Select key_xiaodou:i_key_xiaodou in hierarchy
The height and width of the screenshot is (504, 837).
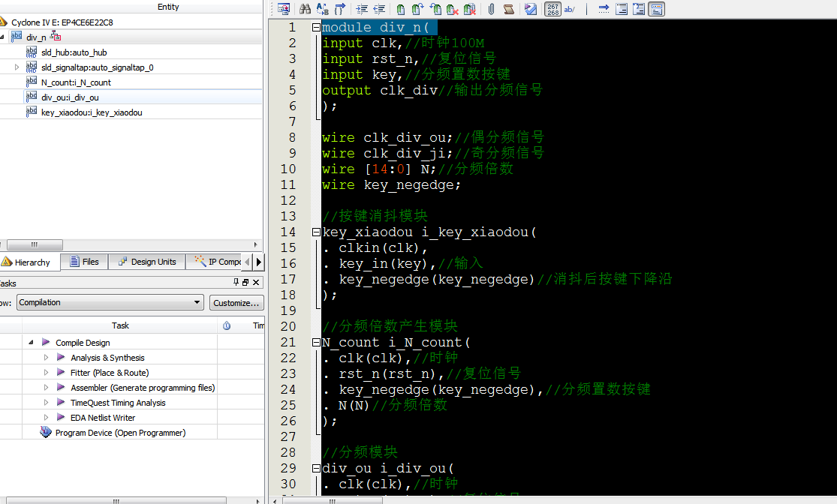coord(91,112)
